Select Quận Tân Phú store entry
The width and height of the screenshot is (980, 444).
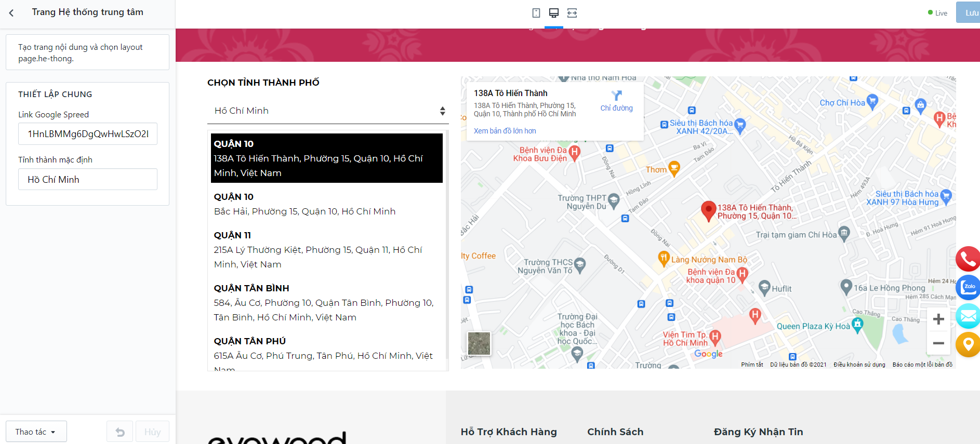327,351
